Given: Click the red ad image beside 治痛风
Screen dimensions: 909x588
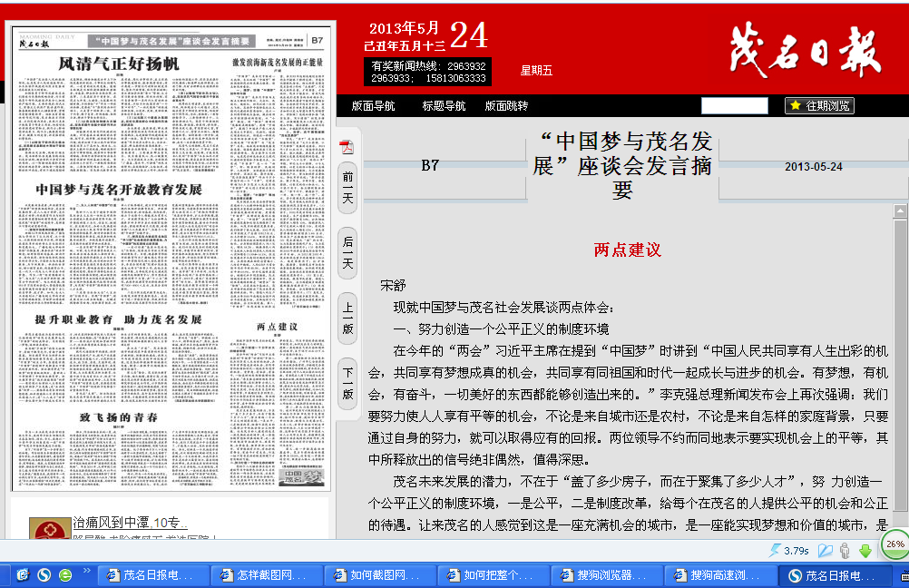Looking at the screenshot, I should click(50, 528).
